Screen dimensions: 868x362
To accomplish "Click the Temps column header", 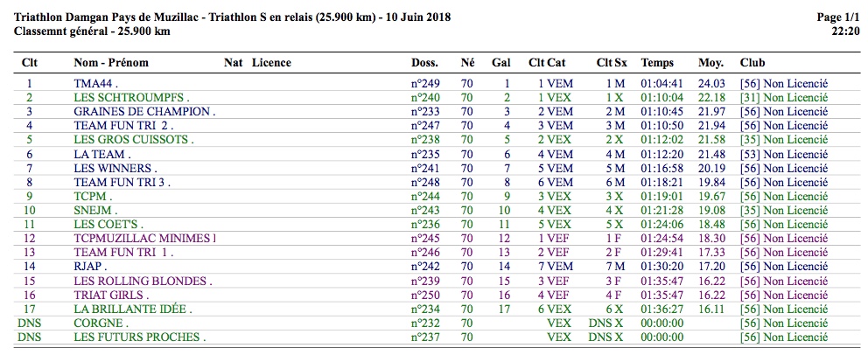I will pos(658,63).
